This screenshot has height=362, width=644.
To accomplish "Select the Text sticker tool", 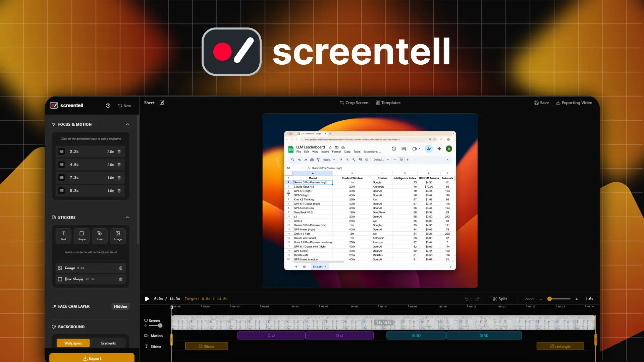I will tap(63, 236).
